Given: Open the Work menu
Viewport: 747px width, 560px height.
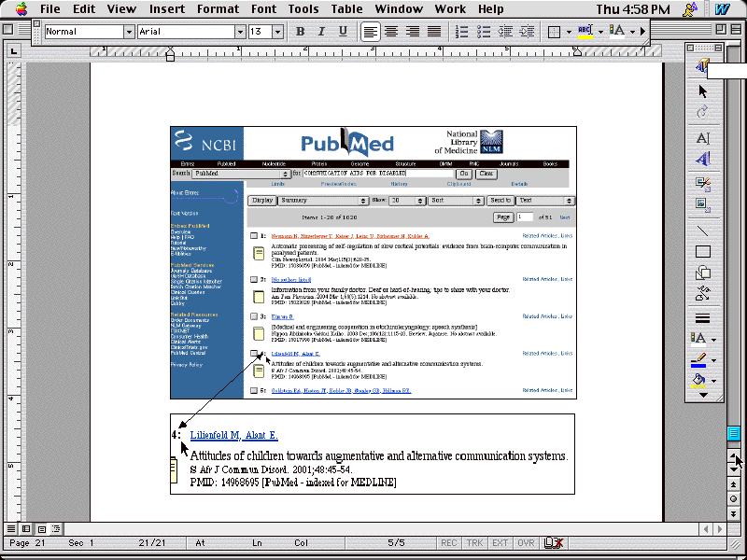Looking at the screenshot, I should [x=450, y=9].
